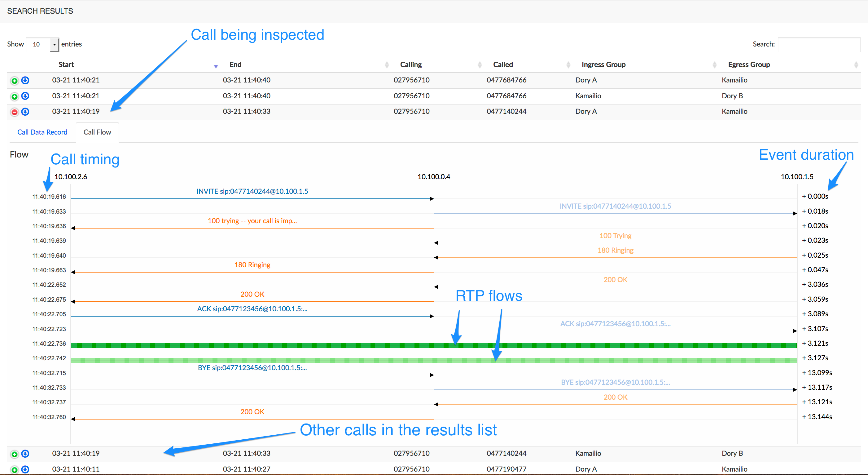Sort by the Start column
The image size is (868, 475).
[66, 64]
